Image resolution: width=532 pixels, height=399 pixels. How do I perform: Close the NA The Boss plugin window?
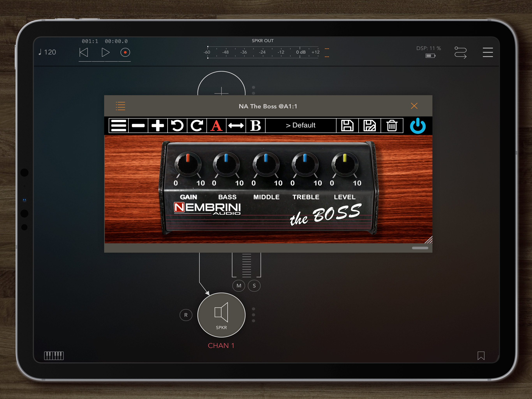414,106
